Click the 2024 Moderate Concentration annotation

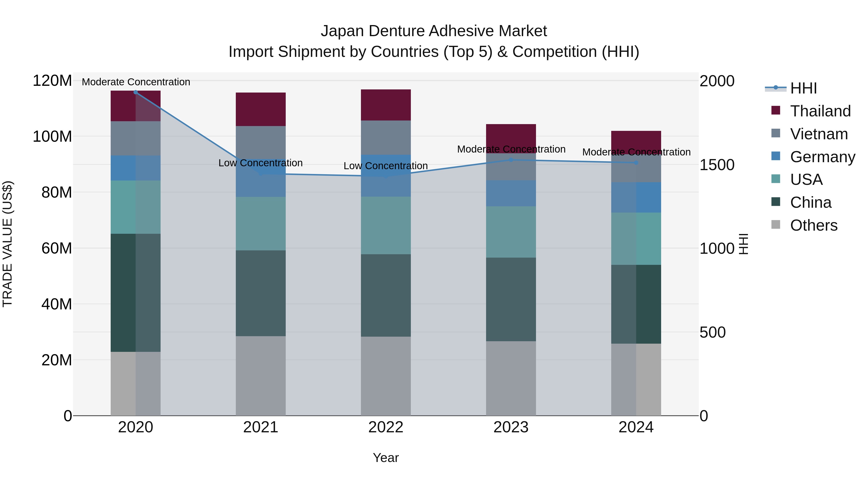tap(637, 152)
